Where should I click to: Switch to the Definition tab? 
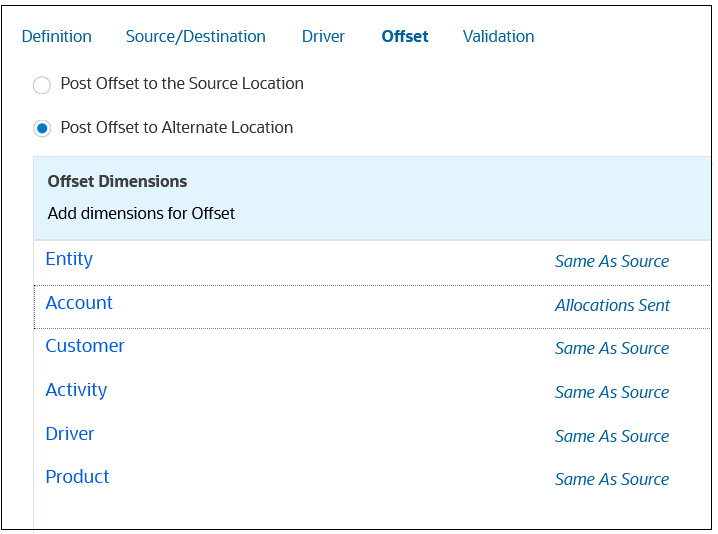(57, 37)
